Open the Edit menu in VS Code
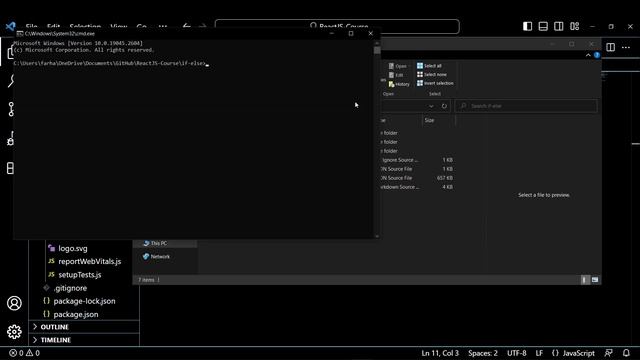 53,27
